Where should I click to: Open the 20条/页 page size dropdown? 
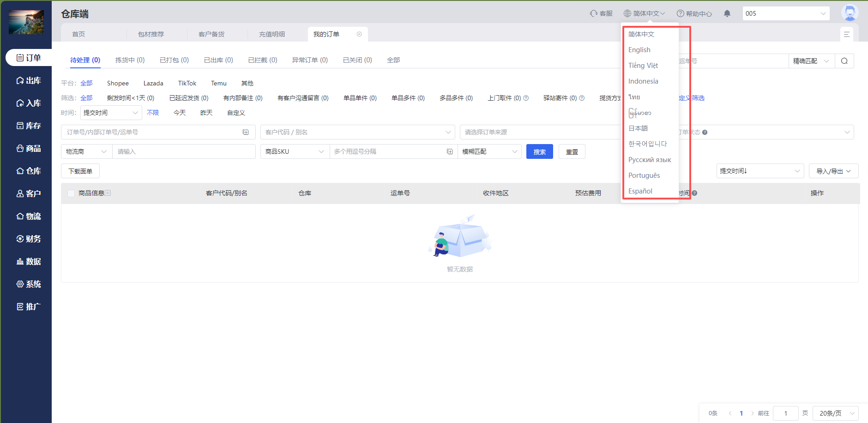[835, 413]
